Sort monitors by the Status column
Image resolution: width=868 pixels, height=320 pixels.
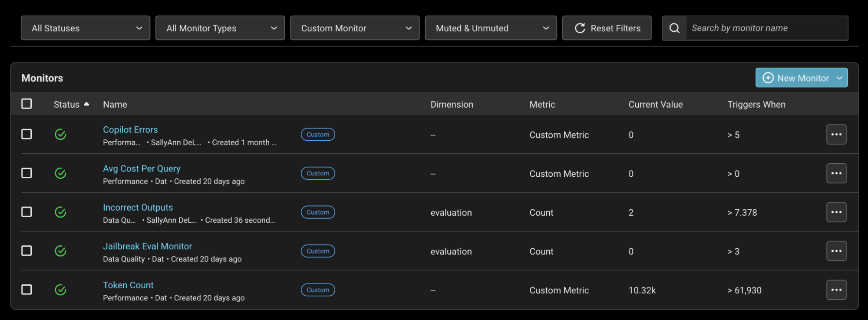(71, 105)
